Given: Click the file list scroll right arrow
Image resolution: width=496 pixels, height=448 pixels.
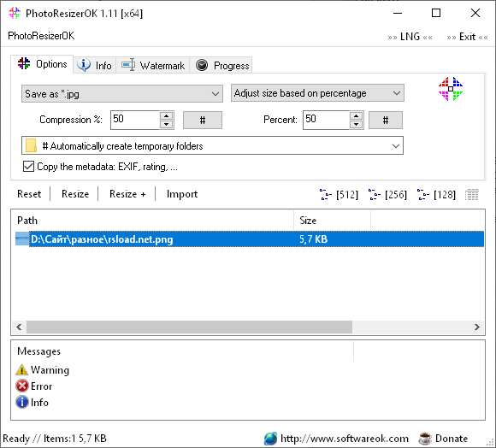Looking at the screenshot, I should pos(476,327).
